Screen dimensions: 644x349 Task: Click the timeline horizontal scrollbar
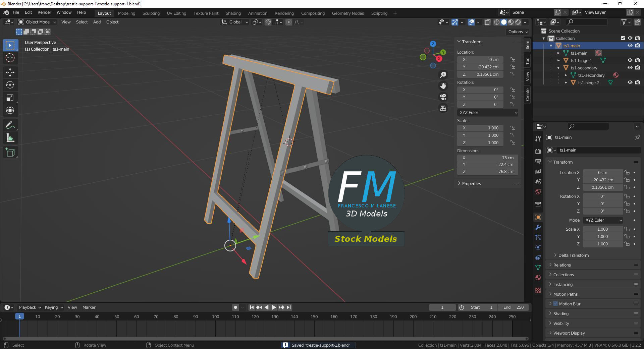coord(266,339)
